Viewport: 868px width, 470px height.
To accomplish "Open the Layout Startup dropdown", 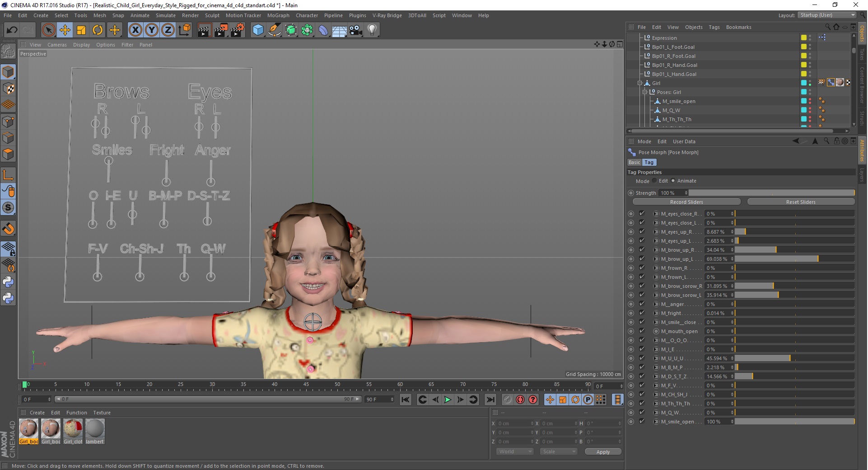I will pyautogui.click(x=827, y=15).
